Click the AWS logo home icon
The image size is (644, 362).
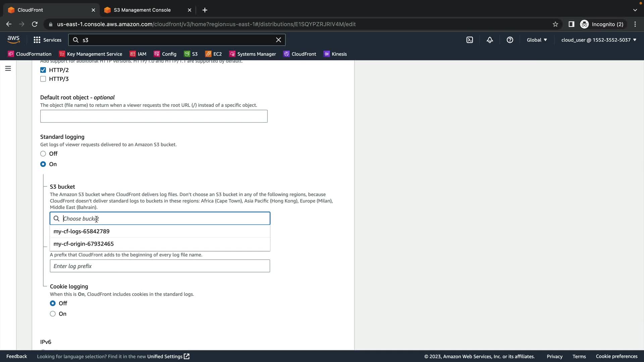(x=13, y=40)
